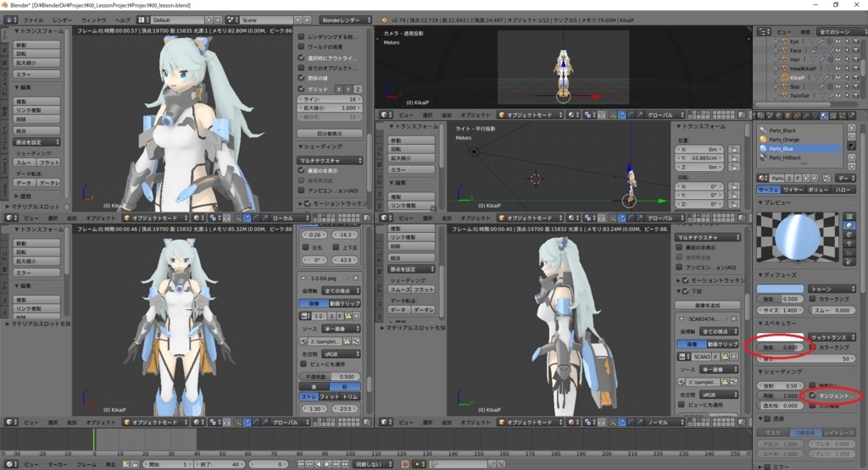Toggle the 関係の線 checkbox

click(x=301, y=78)
